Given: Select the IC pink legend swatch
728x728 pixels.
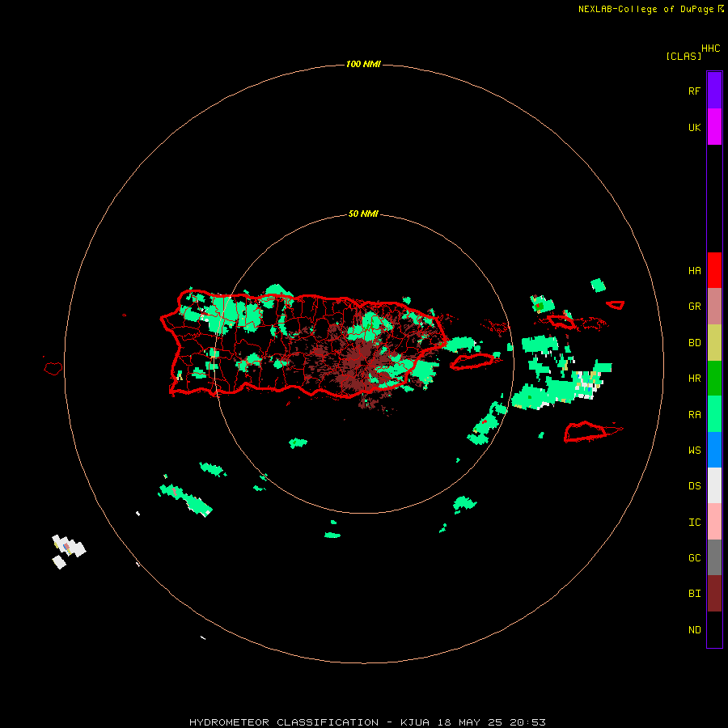Looking at the screenshot, I should point(714,522).
